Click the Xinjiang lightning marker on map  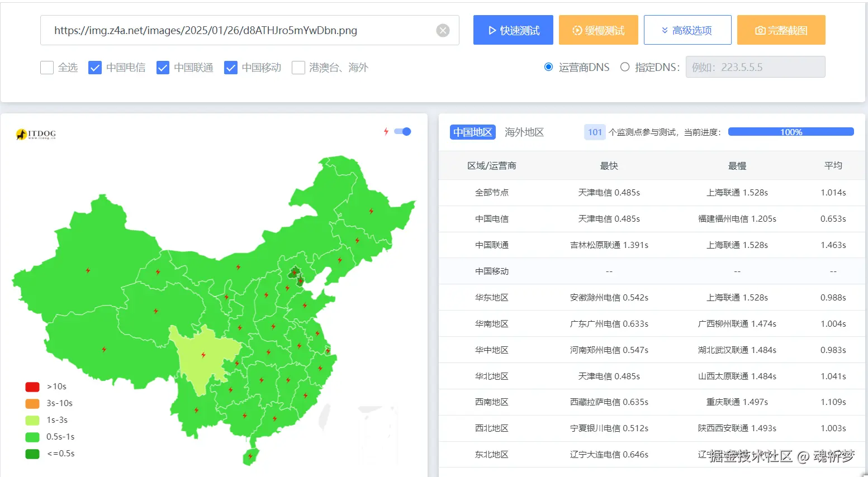88,270
